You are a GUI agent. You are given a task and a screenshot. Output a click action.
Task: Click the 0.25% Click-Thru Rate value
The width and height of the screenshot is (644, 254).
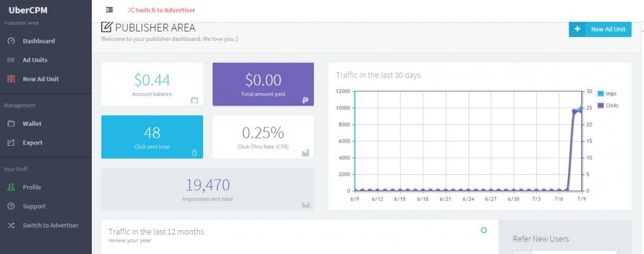click(x=264, y=133)
